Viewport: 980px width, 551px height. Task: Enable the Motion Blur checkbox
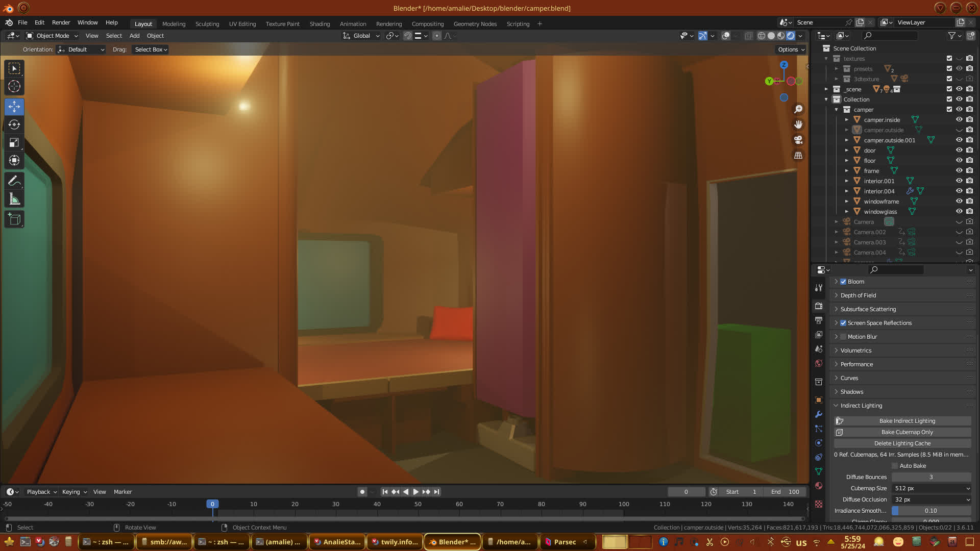(x=843, y=337)
